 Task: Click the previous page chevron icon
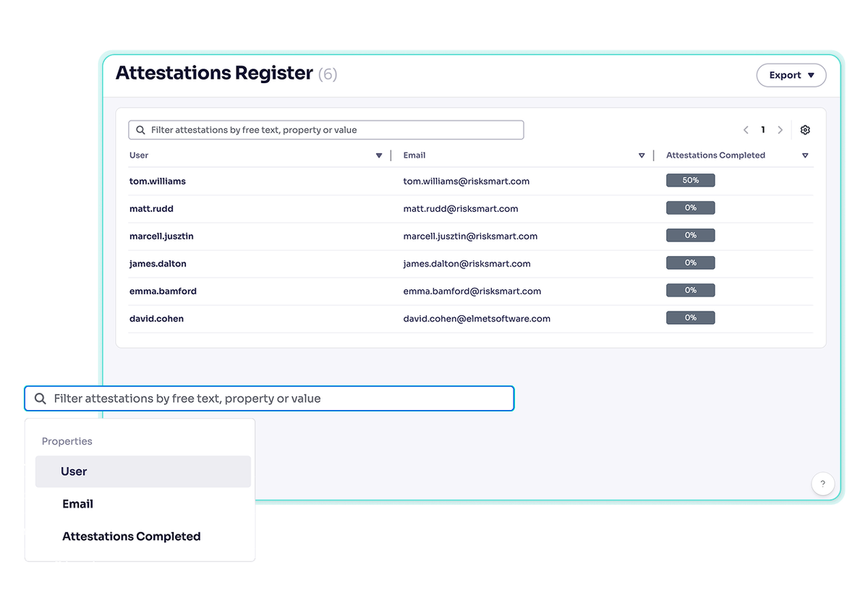[x=746, y=129]
